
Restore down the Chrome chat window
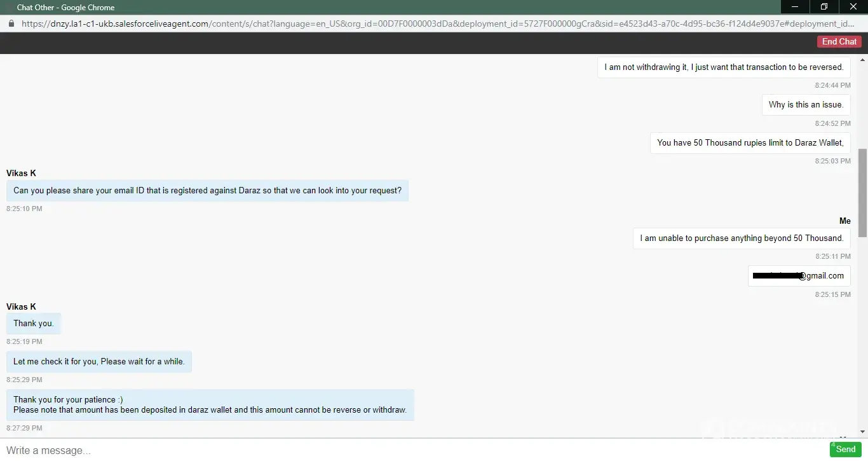click(x=824, y=7)
